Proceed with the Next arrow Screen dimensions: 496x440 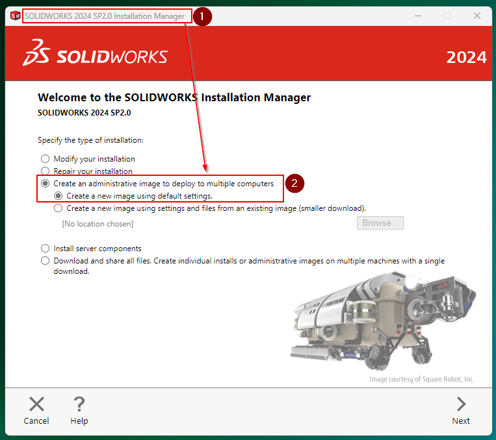(x=461, y=404)
